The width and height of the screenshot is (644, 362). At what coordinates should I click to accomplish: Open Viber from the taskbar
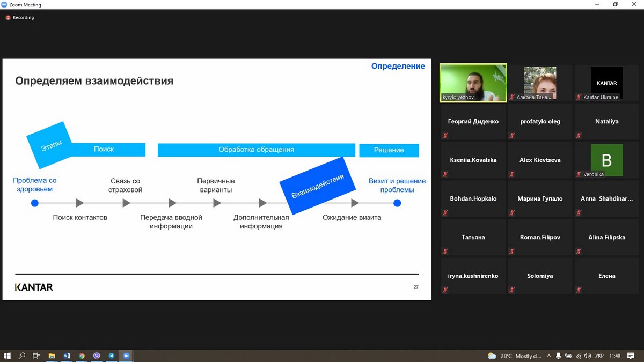tap(97, 356)
